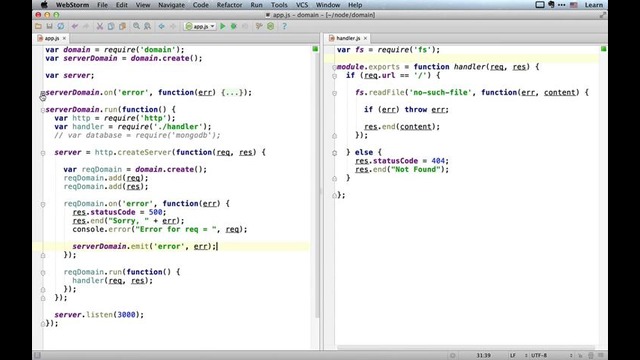The width and height of the screenshot is (640, 360).
Task: Open the app.js run configuration dropdown
Action: pyautogui.click(x=200, y=26)
